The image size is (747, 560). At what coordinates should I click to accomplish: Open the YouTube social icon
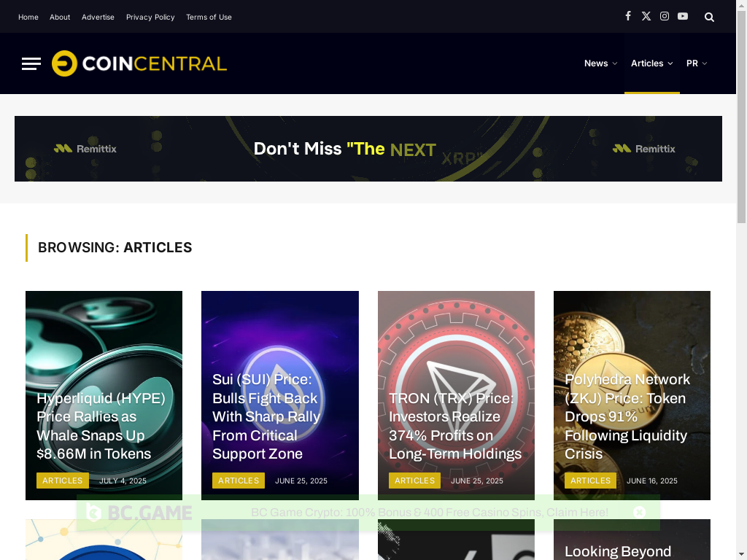click(x=683, y=16)
